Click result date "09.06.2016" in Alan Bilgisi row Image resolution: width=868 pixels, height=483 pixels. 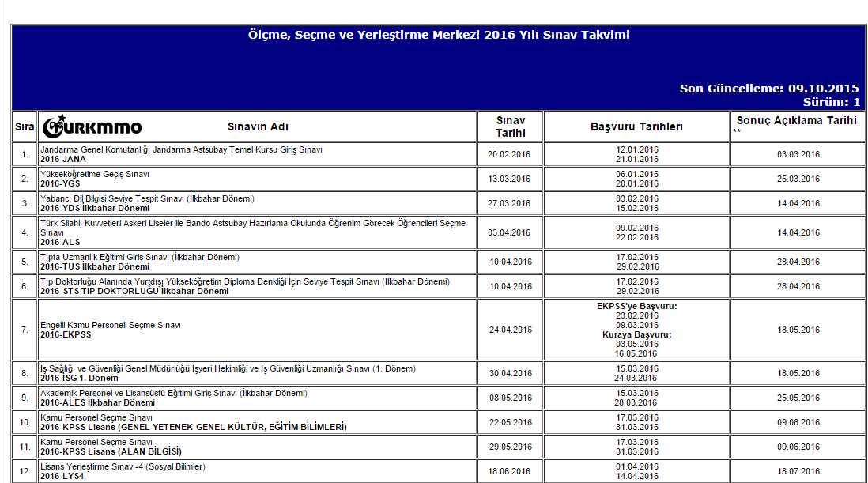pyautogui.click(x=798, y=447)
